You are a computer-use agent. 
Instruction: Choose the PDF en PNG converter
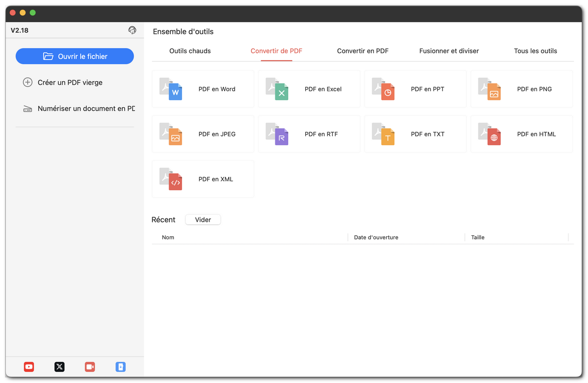pyautogui.click(x=521, y=89)
